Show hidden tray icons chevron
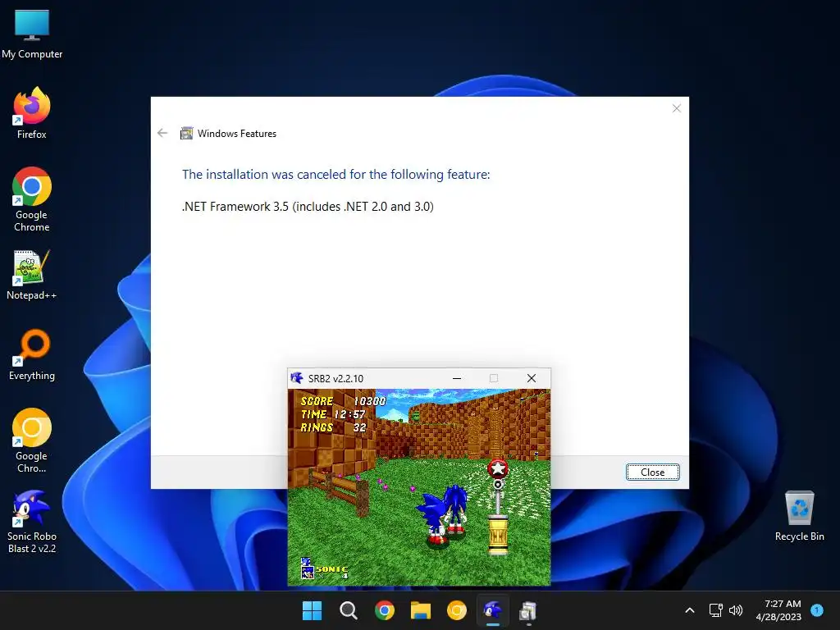This screenshot has height=630, width=840. (690, 610)
